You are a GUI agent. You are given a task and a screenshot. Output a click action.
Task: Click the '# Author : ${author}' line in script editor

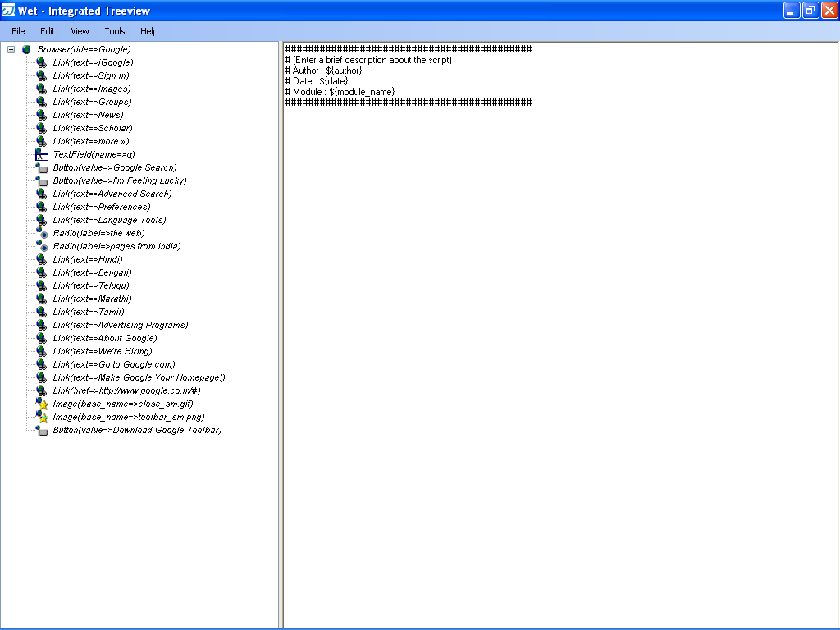[x=323, y=71]
